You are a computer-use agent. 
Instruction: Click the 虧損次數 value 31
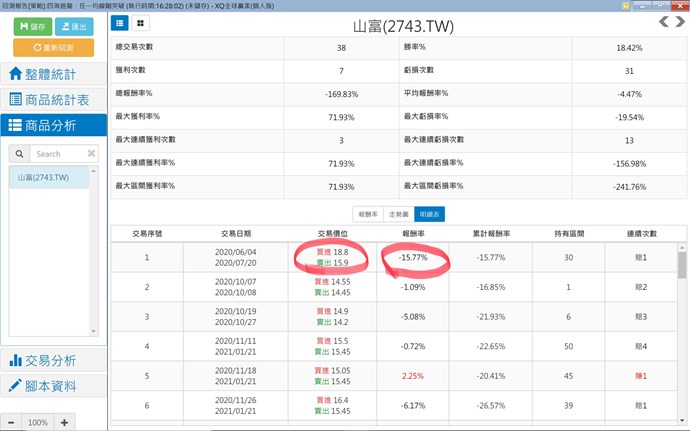pos(629,71)
